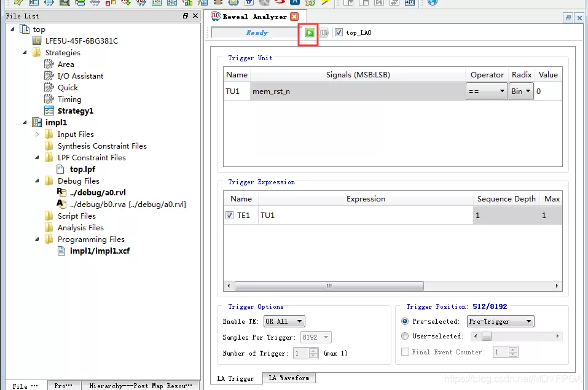Click the I/O Assistant strategy icon
Viewport: 588px width, 390px height.
(x=49, y=76)
